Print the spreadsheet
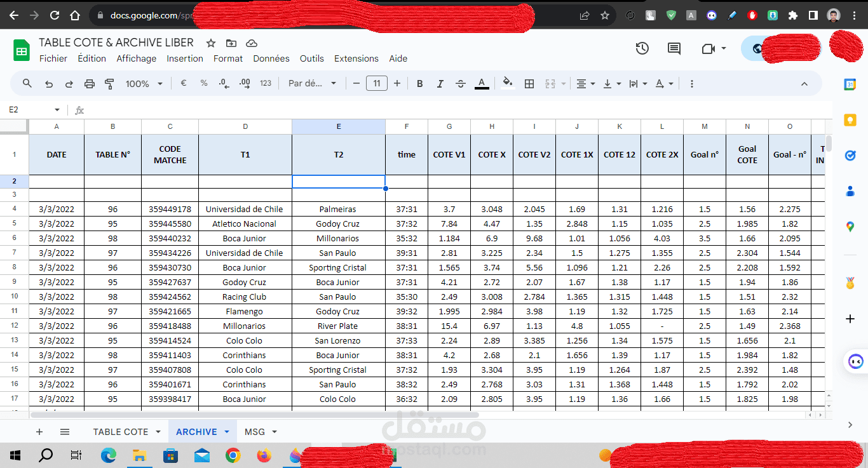 click(x=90, y=83)
